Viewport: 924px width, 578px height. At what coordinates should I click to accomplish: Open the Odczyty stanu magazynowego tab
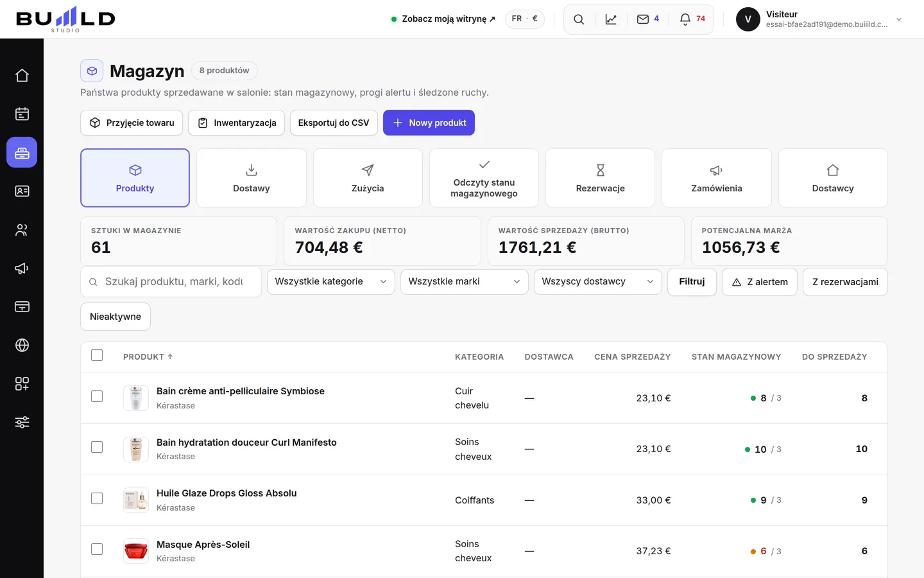484,178
